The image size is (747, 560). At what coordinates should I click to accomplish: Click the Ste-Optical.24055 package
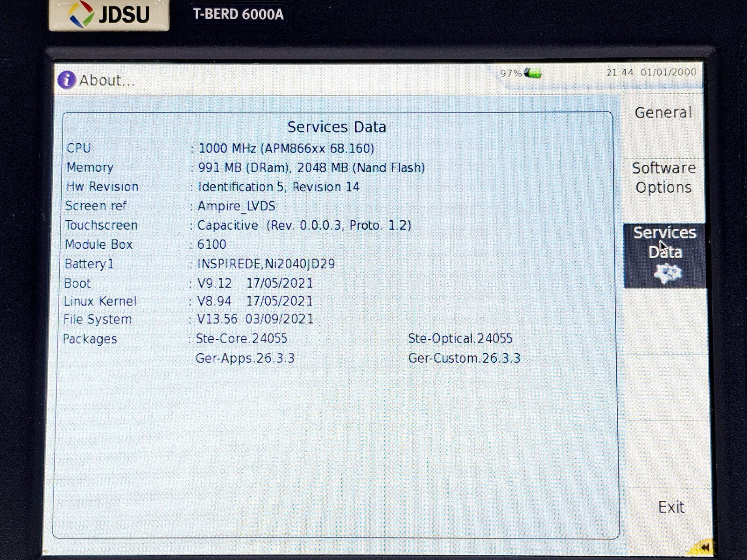pos(460,339)
